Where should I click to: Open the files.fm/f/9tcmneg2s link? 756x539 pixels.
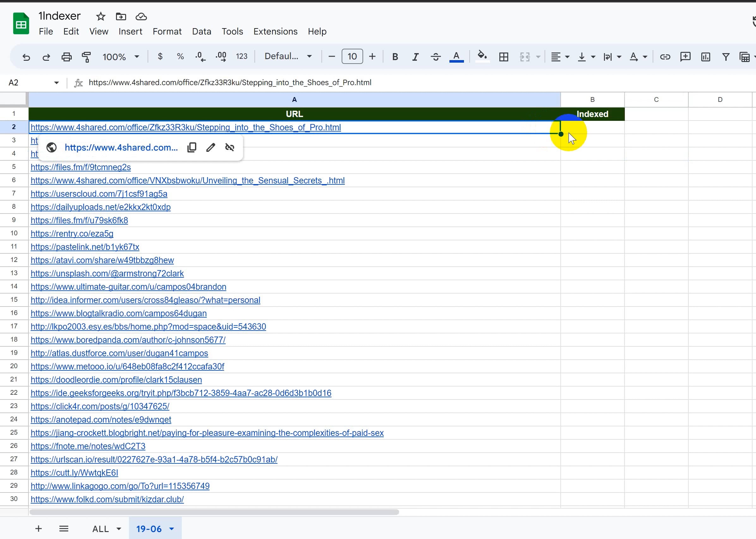(x=81, y=167)
